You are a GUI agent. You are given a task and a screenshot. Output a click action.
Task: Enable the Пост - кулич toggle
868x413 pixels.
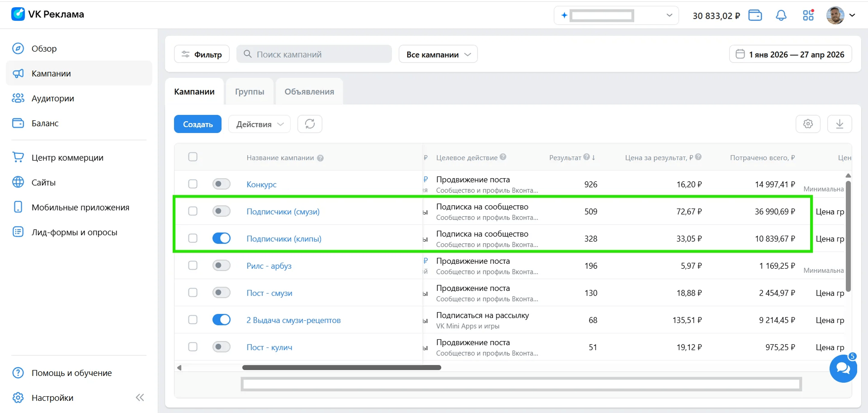click(222, 347)
